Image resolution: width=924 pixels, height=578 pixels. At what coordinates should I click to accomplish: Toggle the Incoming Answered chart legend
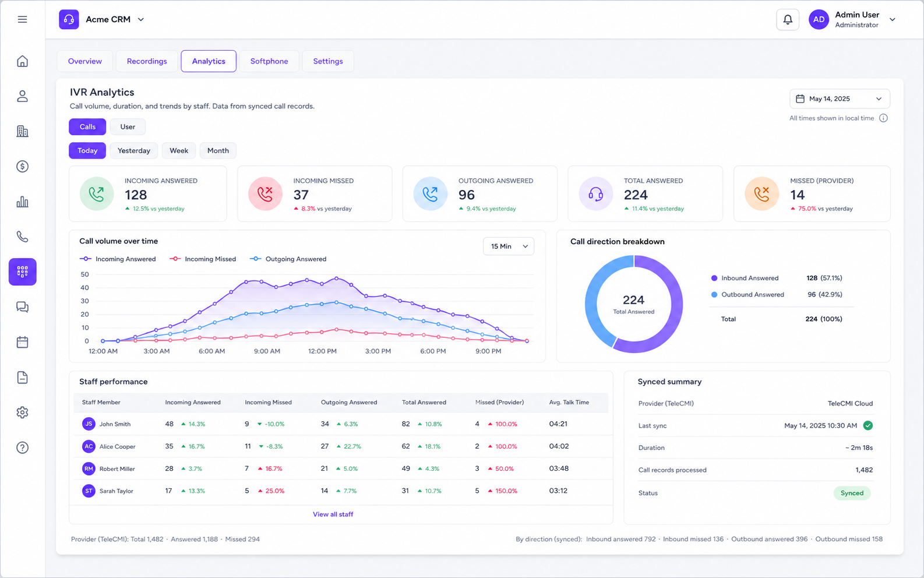coord(118,259)
